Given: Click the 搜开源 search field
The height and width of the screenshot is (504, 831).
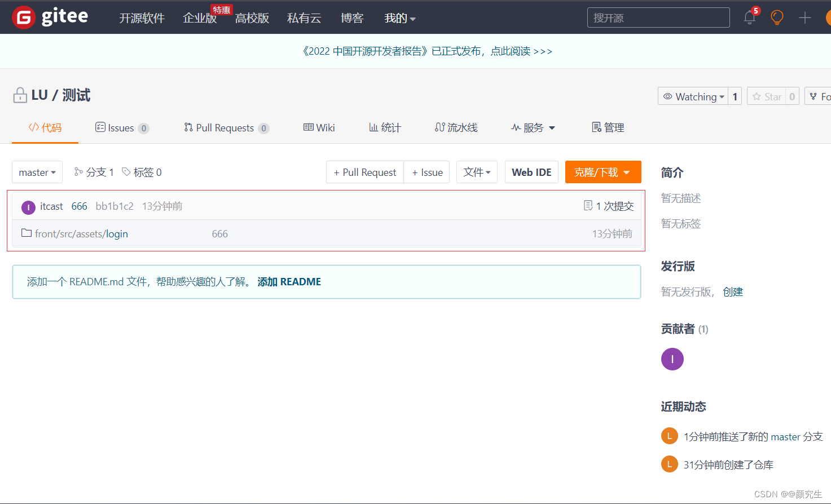Looking at the screenshot, I should pos(658,17).
